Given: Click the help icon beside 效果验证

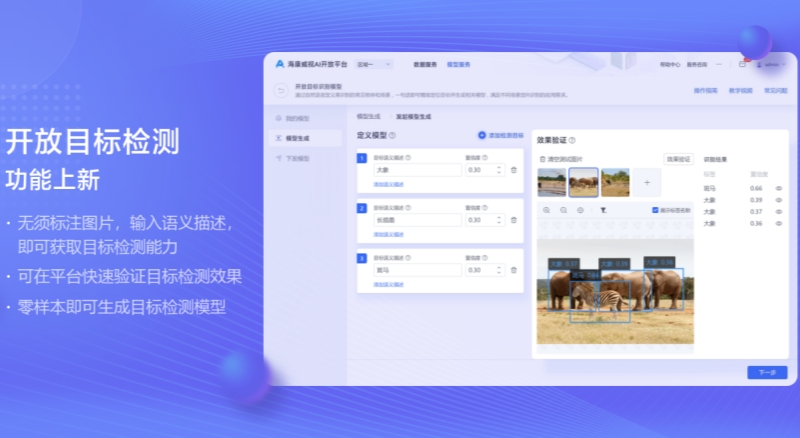Looking at the screenshot, I should point(572,140).
